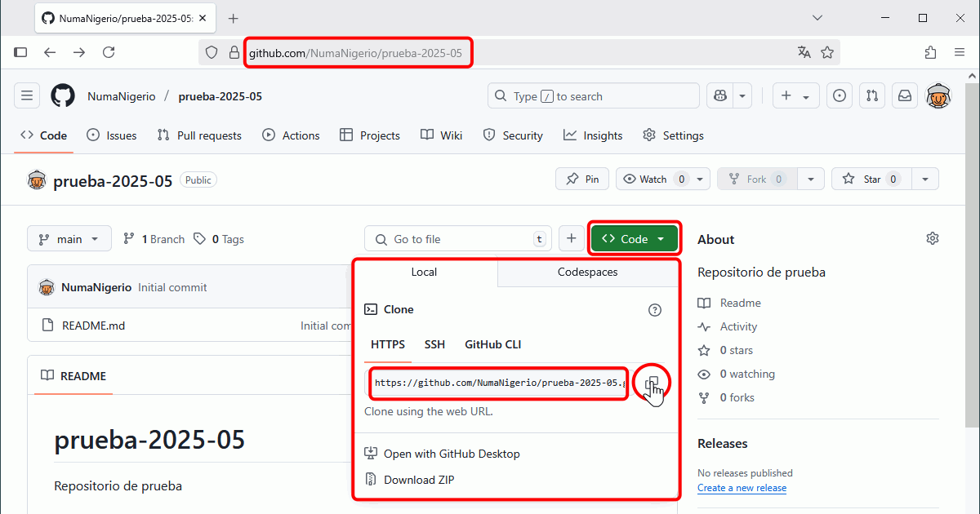Click Create a new release link

click(742, 488)
